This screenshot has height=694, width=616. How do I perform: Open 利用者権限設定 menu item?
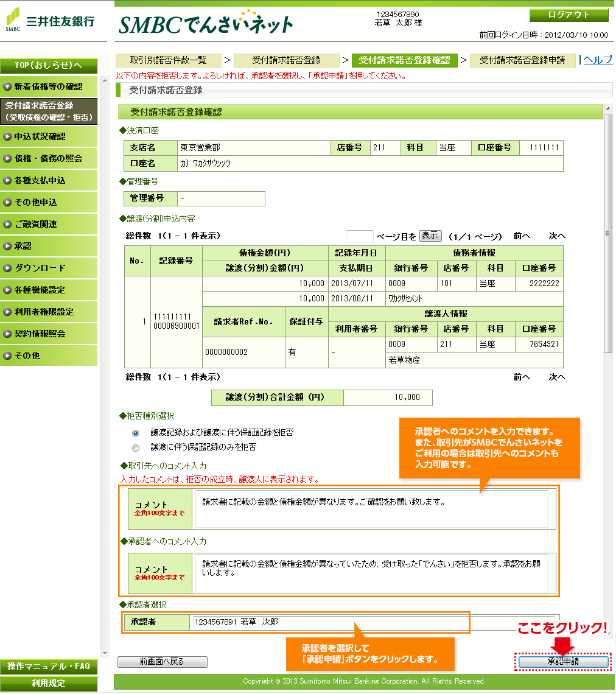pyautogui.click(x=49, y=312)
